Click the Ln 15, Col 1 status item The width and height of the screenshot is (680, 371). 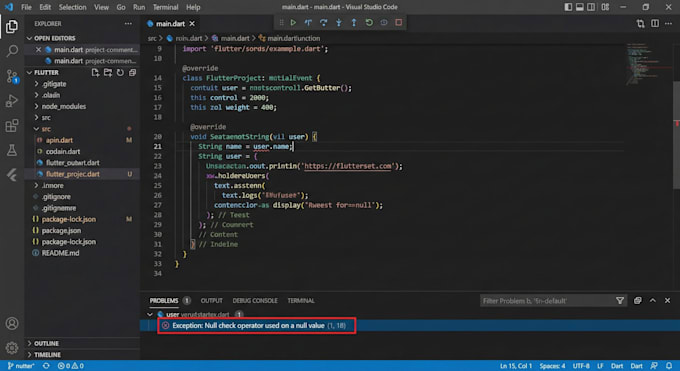pos(516,366)
